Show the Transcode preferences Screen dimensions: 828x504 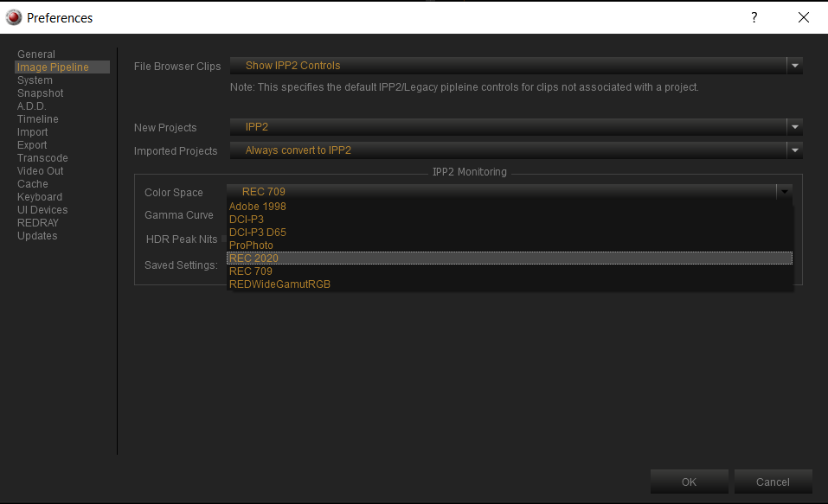tap(42, 158)
